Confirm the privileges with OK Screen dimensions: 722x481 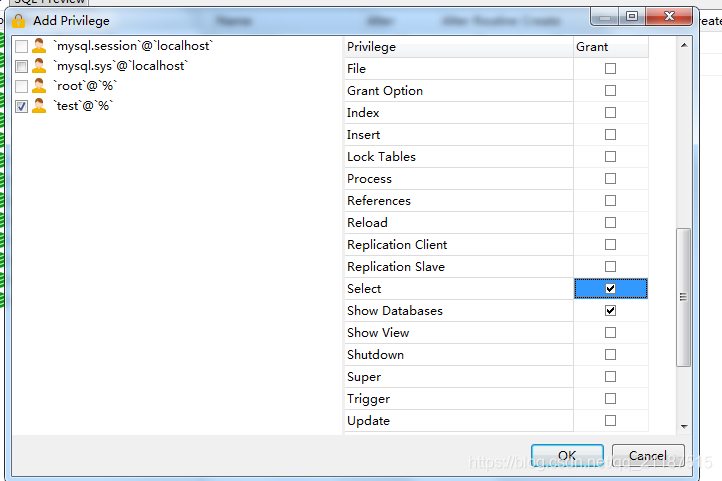(567, 456)
